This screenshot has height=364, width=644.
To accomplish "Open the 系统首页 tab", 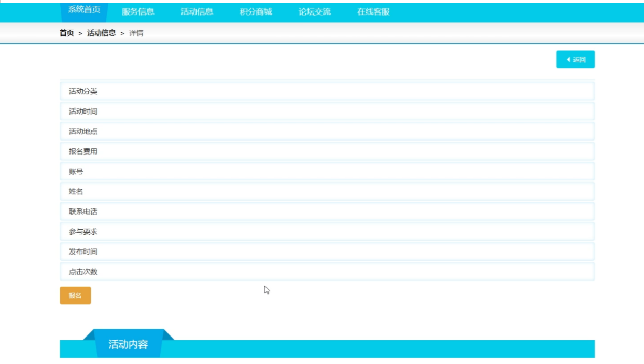I will (x=85, y=11).
